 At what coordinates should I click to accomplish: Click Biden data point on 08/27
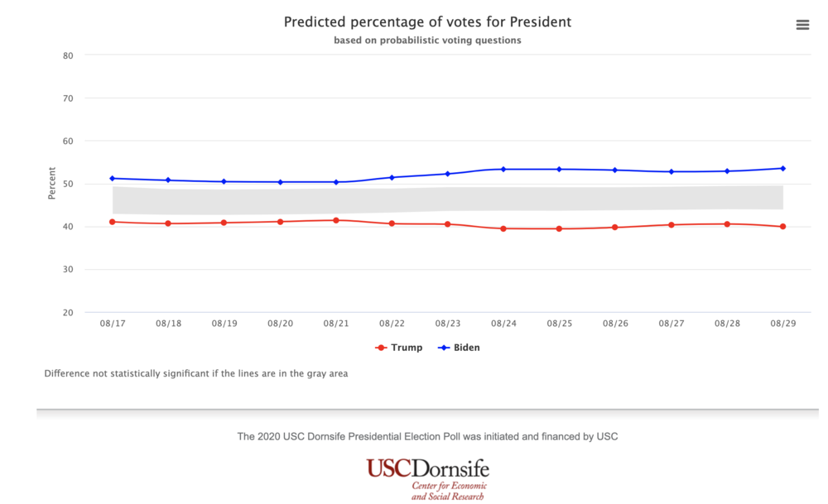point(671,171)
